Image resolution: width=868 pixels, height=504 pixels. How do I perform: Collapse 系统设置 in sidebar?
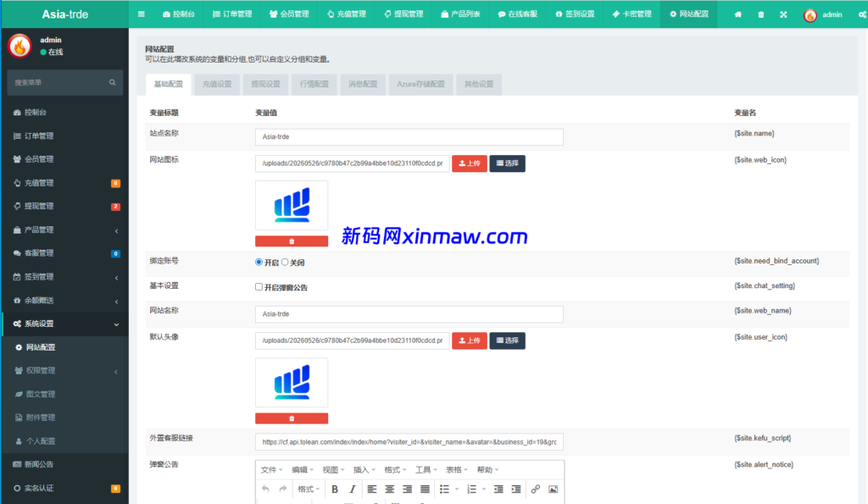coord(65,324)
